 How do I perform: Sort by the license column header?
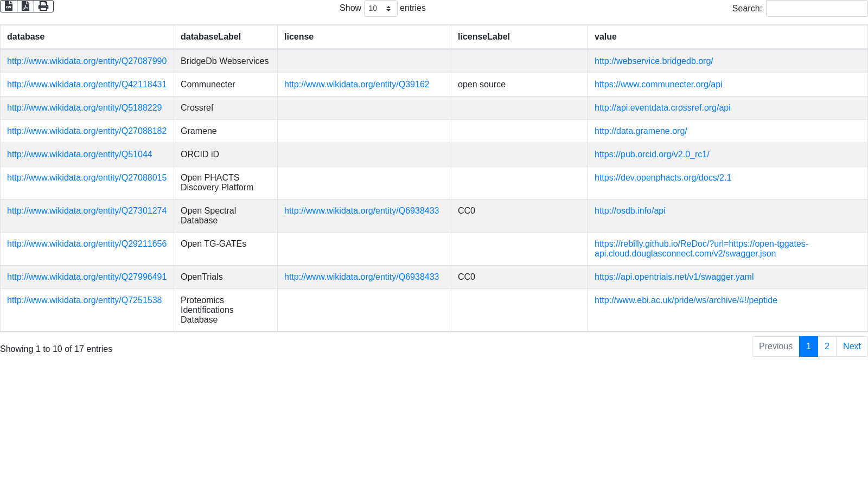click(x=364, y=37)
